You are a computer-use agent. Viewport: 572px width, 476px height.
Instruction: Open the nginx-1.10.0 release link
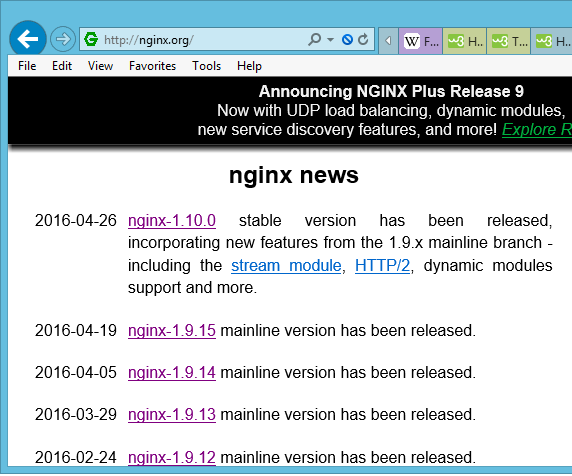pyautogui.click(x=172, y=221)
